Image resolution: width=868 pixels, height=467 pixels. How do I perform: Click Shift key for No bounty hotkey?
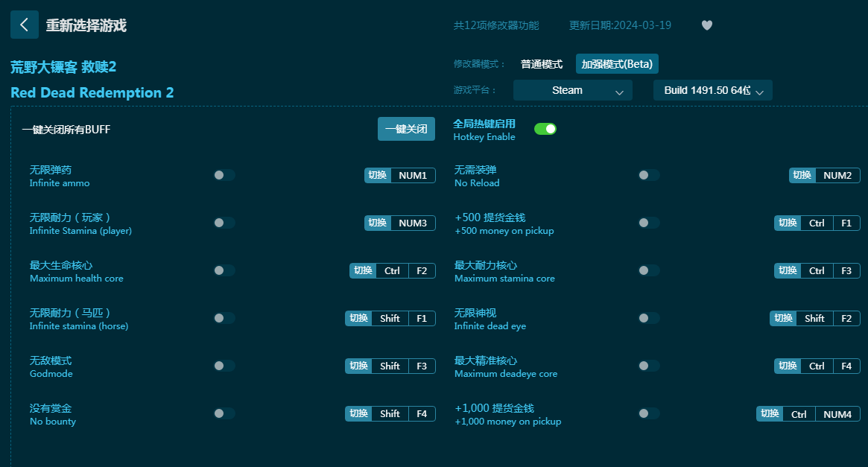point(390,413)
